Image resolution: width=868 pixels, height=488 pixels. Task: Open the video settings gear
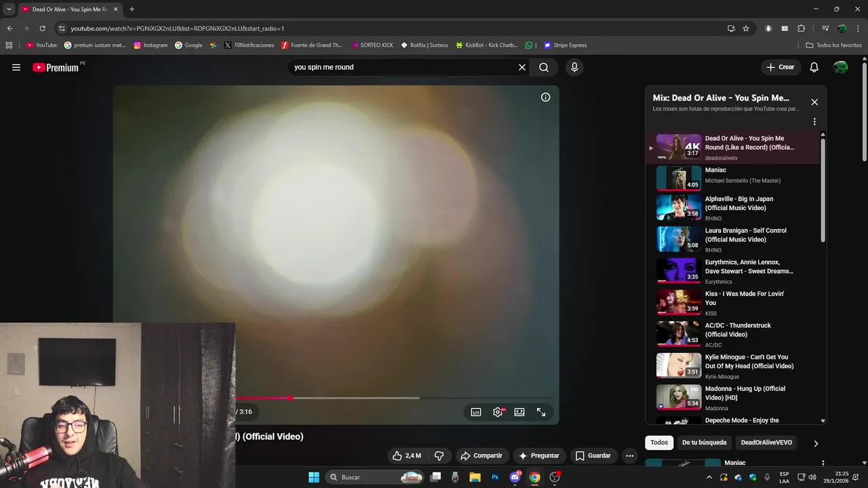point(498,412)
